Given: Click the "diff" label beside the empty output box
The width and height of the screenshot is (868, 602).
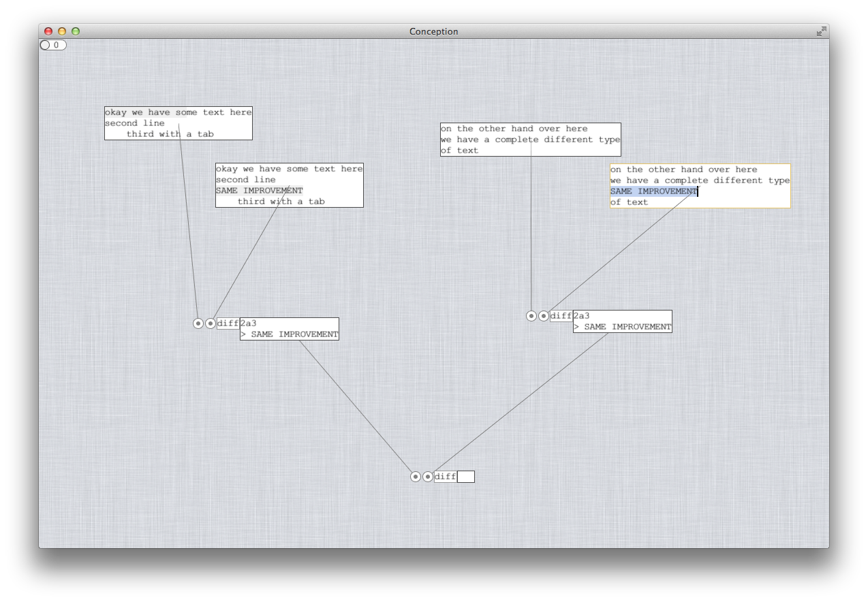Looking at the screenshot, I should (445, 477).
